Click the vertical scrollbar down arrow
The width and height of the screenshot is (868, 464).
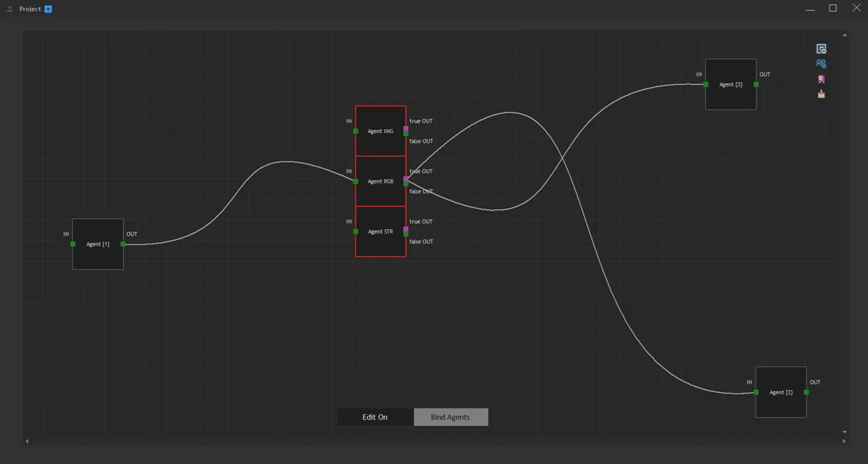coord(844,432)
